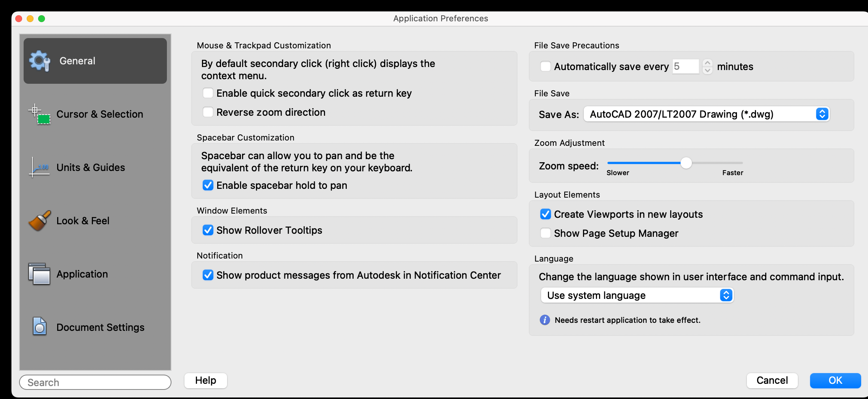
Task: Open the language selection dropdown
Action: coord(725,295)
